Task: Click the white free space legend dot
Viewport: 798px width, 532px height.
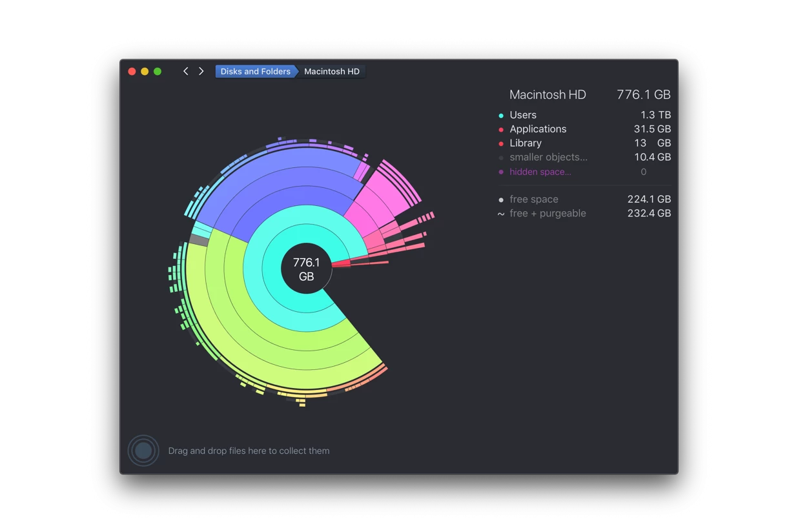Action: point(501,200)
